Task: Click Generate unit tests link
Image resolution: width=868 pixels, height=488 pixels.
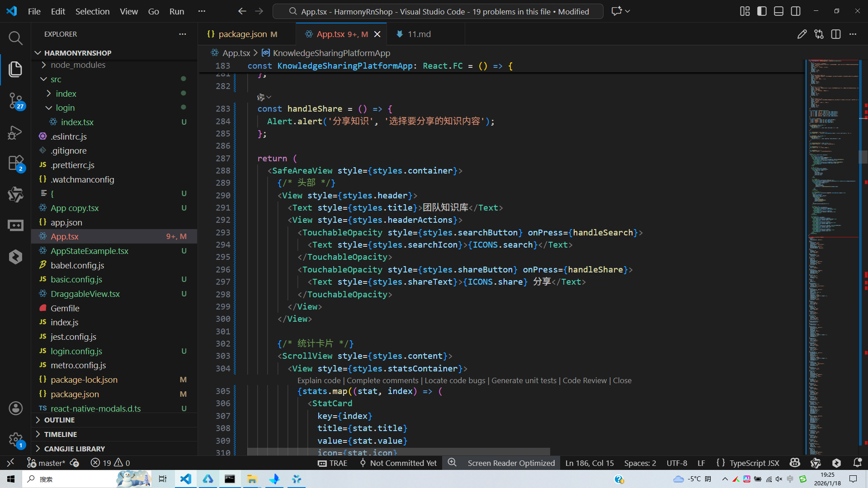Action: coord(524,380)
